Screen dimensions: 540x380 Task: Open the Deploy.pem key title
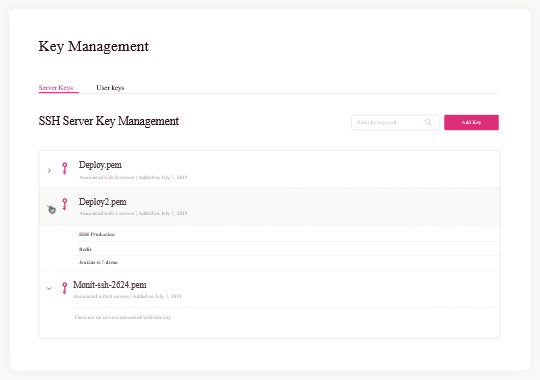100,165
